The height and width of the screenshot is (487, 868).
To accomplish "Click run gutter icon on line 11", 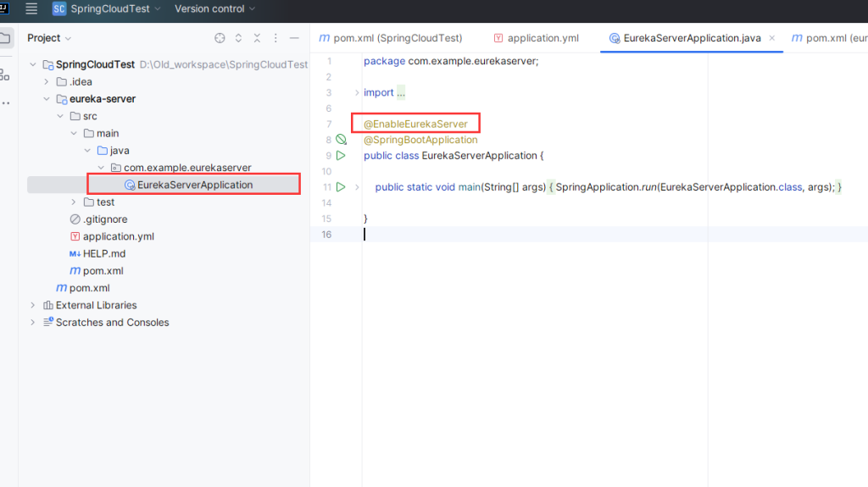I will (x=341, y=187).
